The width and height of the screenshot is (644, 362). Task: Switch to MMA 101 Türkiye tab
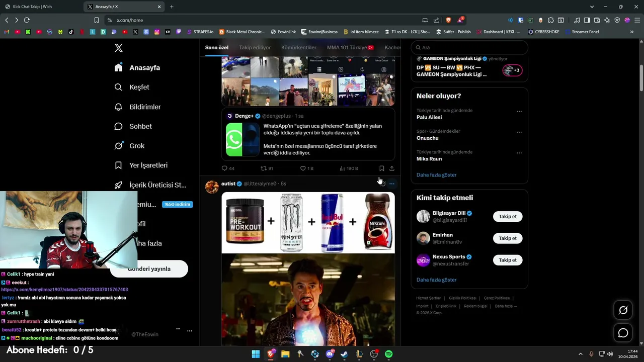pos(350,47)
